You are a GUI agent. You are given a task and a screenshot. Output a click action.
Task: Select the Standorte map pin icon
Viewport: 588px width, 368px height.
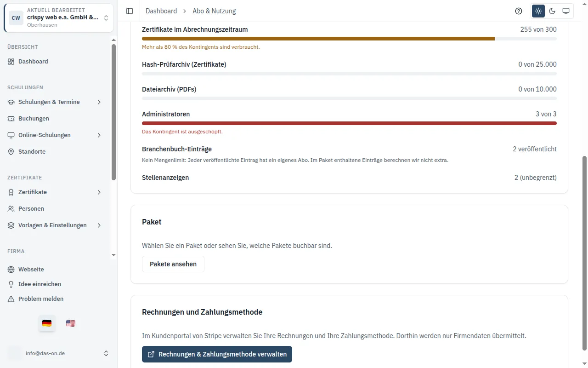(x=11, y=152)
